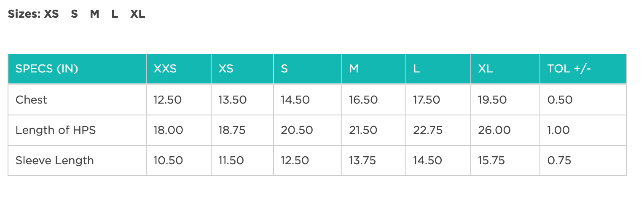The height and width of the screenshot is (203, 644).
Task: Click the Length of HPS value 26.00
Action: [x=494, y=130]
